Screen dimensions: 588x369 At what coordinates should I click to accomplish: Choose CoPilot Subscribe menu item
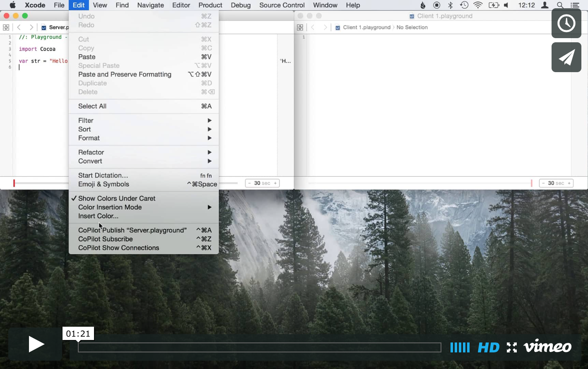click(x=106, y=239)
